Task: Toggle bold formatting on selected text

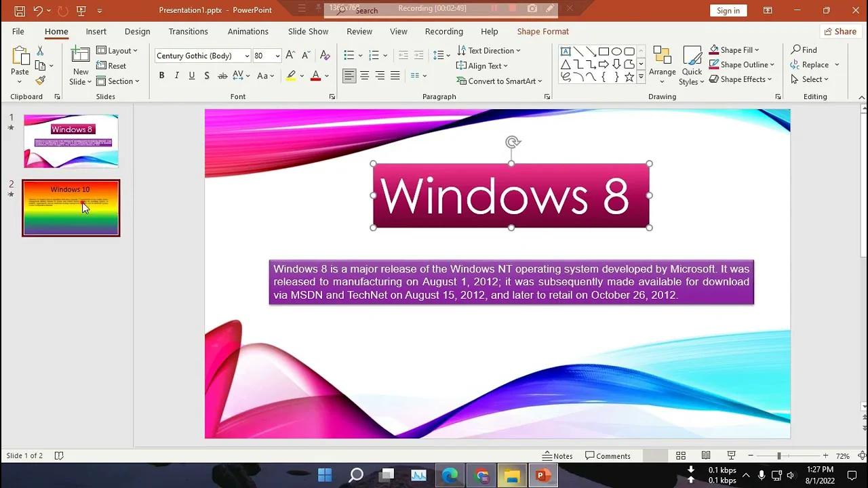Action: (161, 75)
